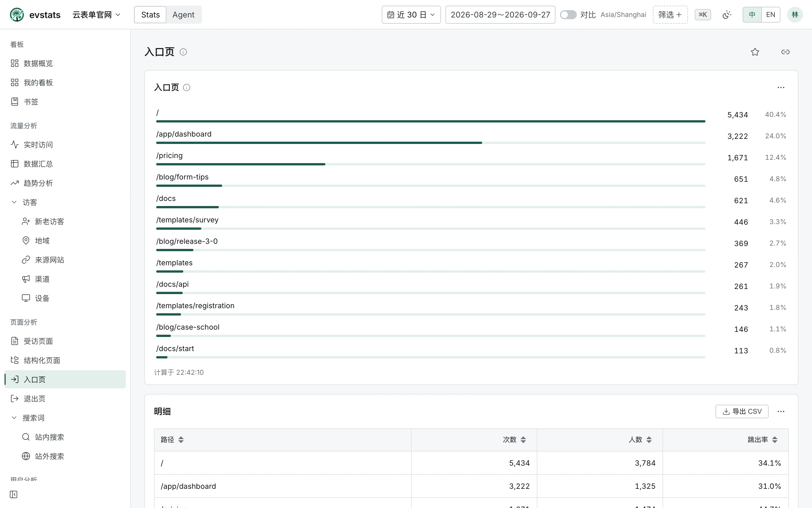Copy page link via the link icon
This screenshot has height=508, width=812.
coord(785,52)
